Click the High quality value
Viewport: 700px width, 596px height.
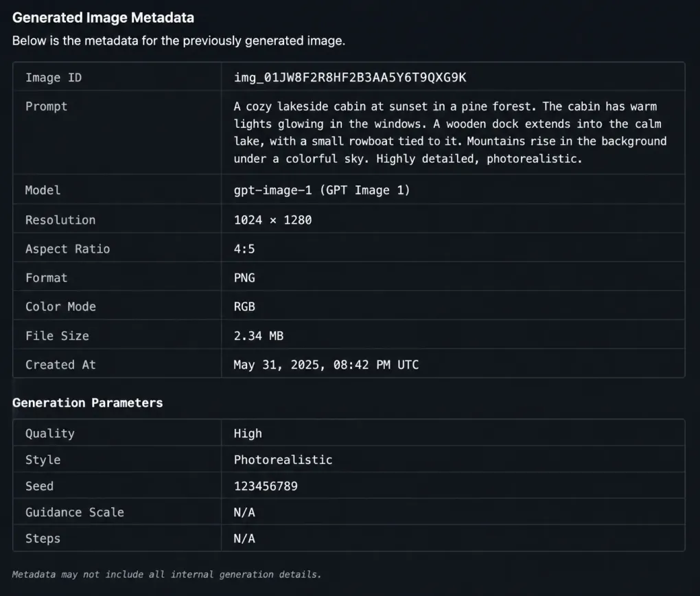248,433
